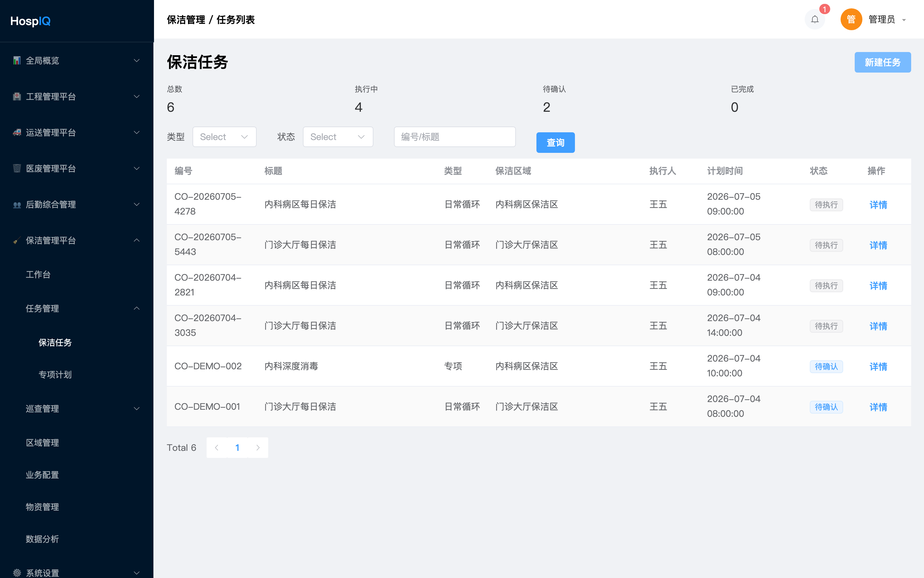924x578 pixels.
Task: Open 详情 for CO-20260704-2821
Action: click(x=878, y=286)
